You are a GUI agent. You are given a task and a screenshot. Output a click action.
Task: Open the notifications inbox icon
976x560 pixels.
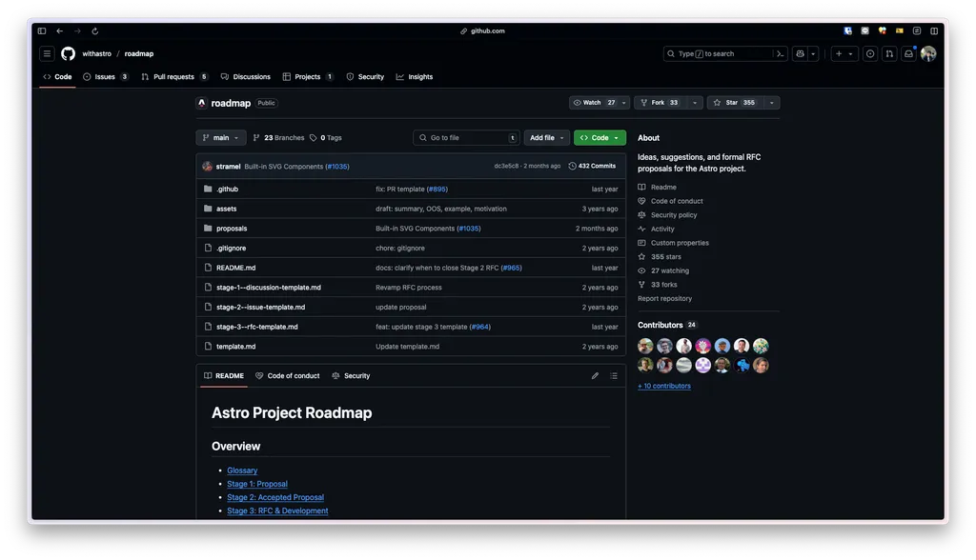click(908, 53)
